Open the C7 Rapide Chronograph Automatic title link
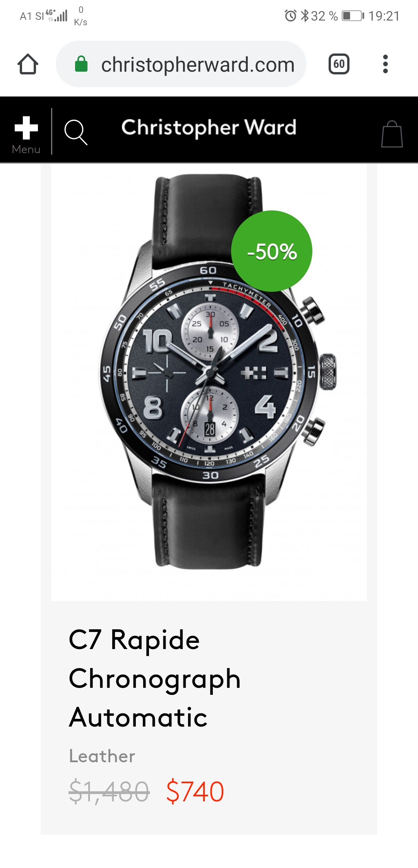 click(155, 678)
